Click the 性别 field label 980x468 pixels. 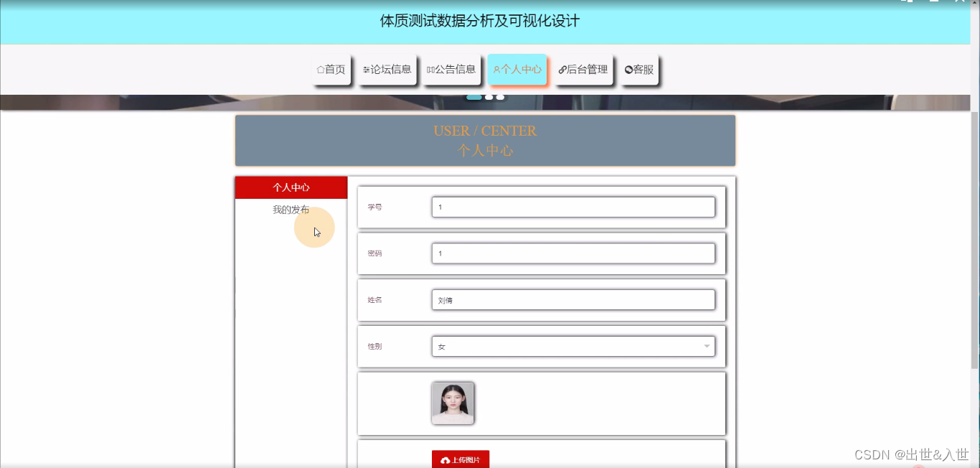(x=374, y=346)
